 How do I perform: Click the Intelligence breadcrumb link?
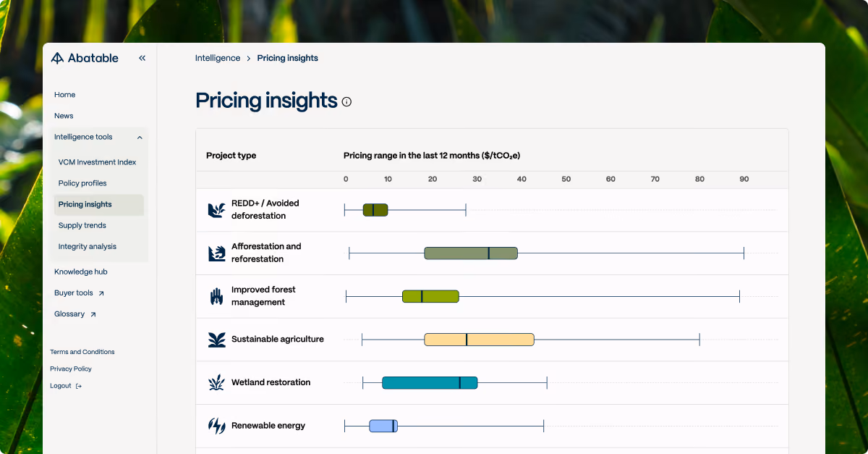[x=218, y=58]
